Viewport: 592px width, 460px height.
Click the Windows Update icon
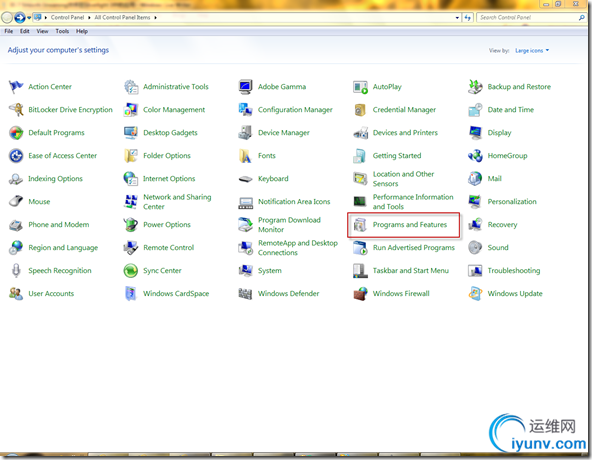(475, 294)
